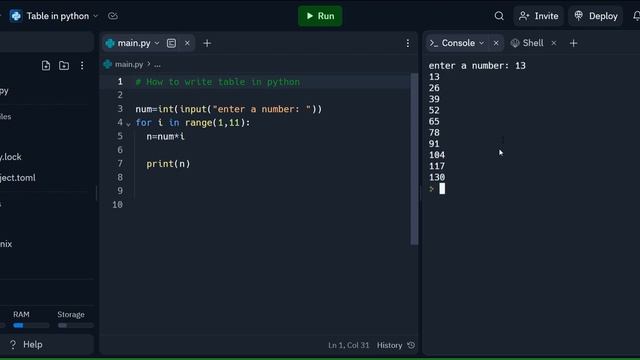Click the RAM usage bar
This screenshot has width=640, height=360.
tap(31, 325)
